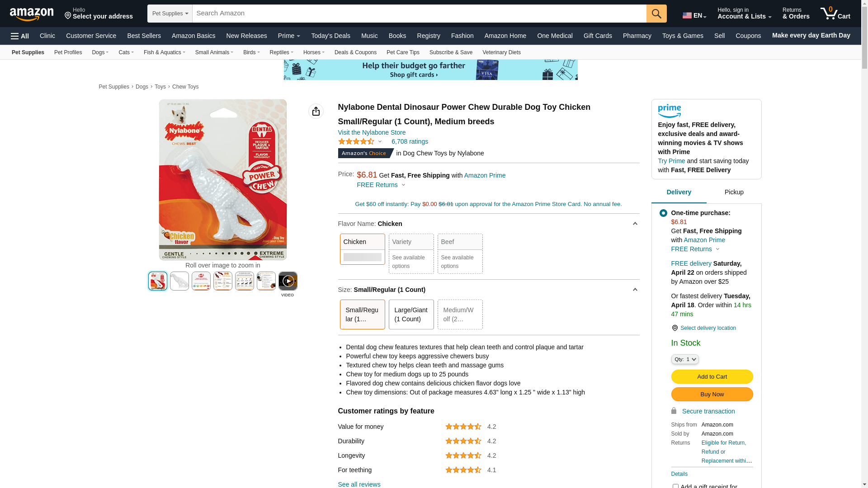This screenshot has height=488, width=868.
Task: Tick the add a gift receipt checkbox
Action: click(x=675, y=486)
